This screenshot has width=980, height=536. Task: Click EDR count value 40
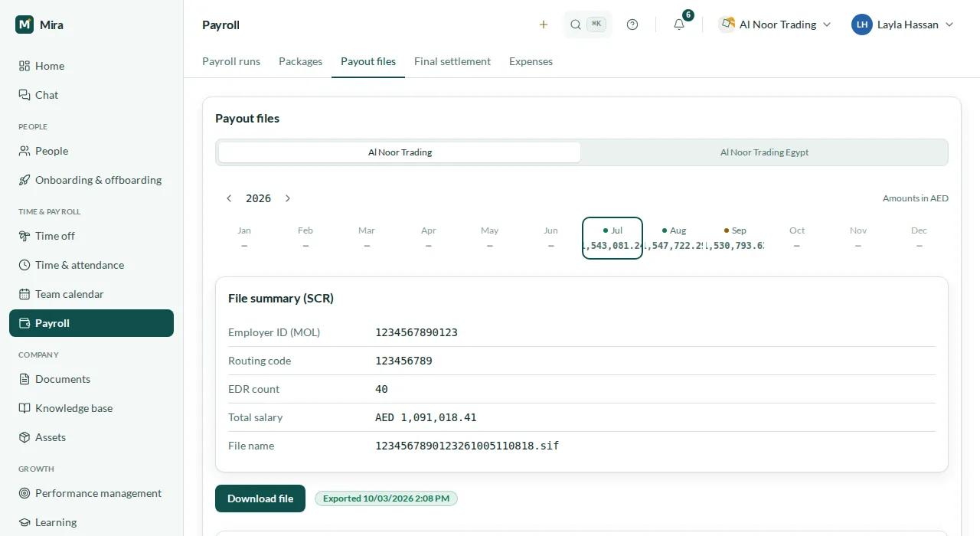tap(381, 389)
